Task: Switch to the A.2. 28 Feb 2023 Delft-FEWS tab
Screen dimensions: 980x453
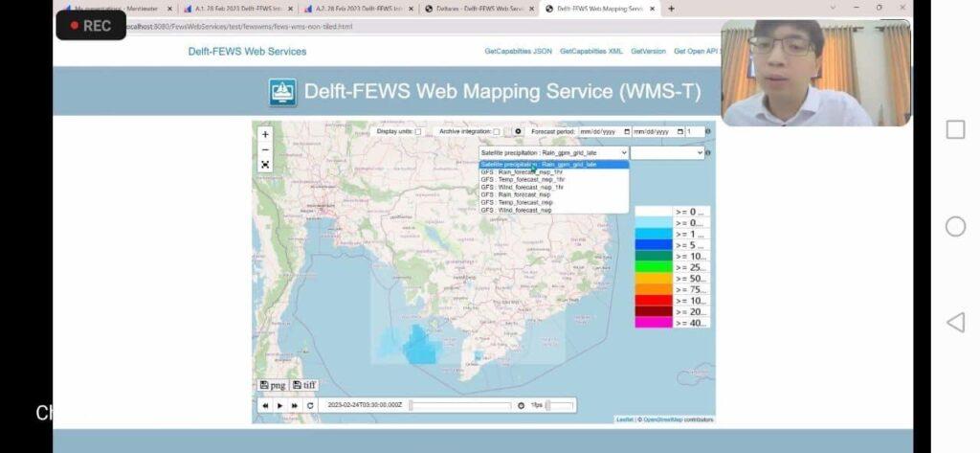Action: pos(360,9)
